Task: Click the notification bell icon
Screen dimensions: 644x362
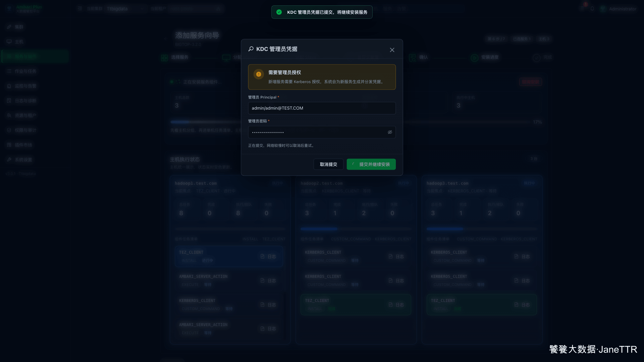Action: 592,9
